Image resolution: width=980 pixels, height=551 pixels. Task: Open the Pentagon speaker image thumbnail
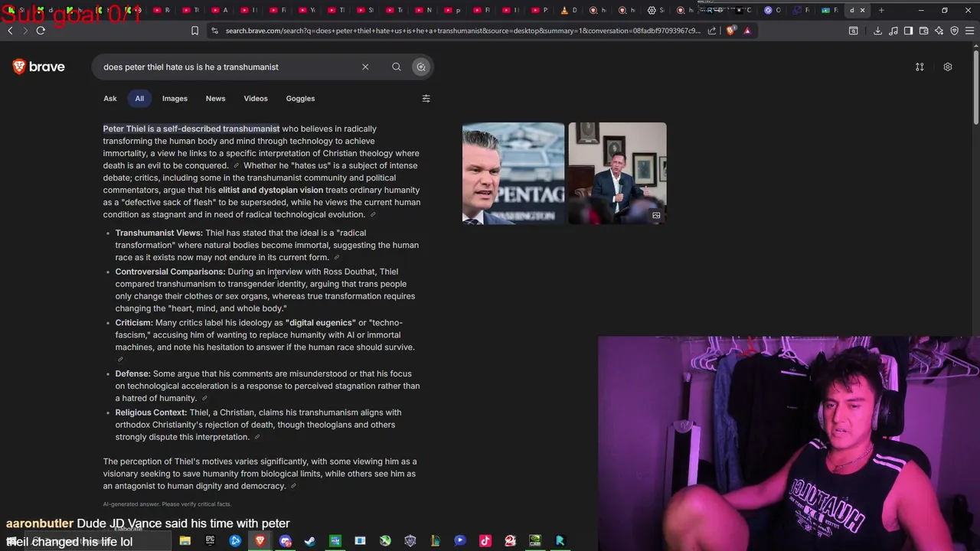[x=513, y=173]
